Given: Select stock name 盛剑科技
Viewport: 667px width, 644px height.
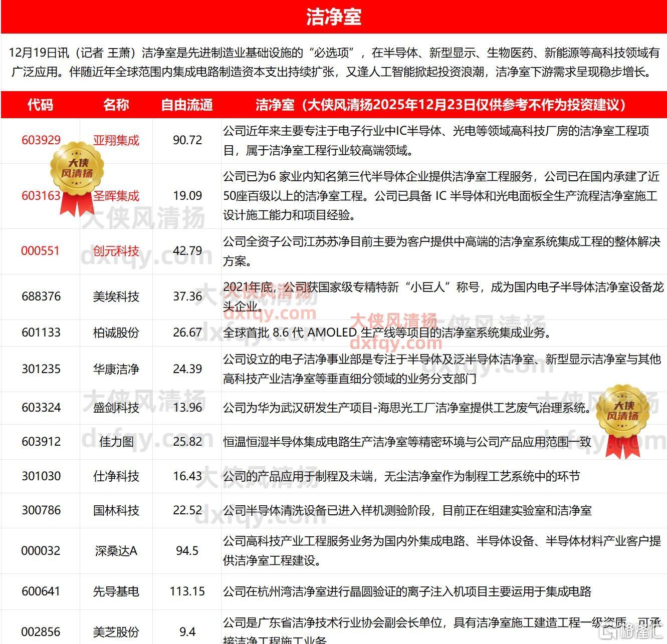Looking at the screenshot, I should 116,408.
